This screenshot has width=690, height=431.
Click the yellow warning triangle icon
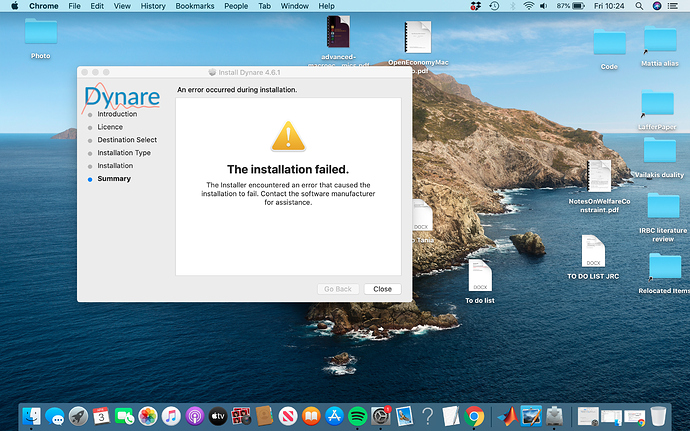click(x=288, y=136)
